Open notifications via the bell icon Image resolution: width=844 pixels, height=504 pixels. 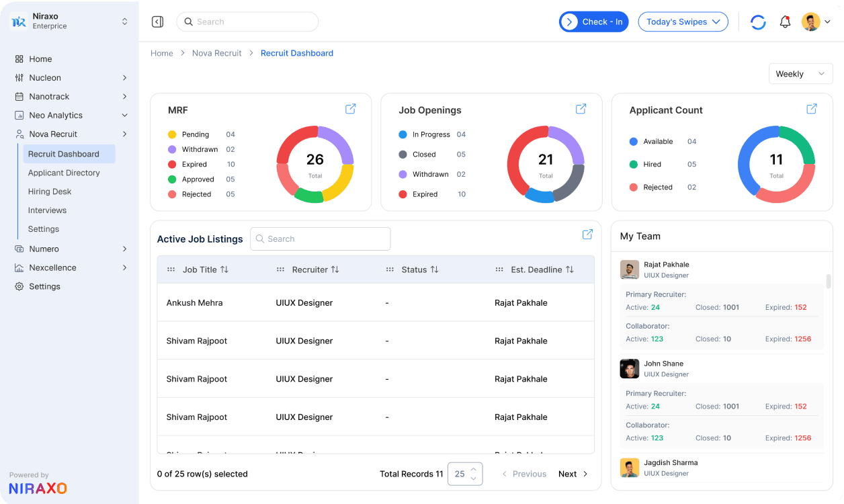pyautogui.click(x=785, y=22)
